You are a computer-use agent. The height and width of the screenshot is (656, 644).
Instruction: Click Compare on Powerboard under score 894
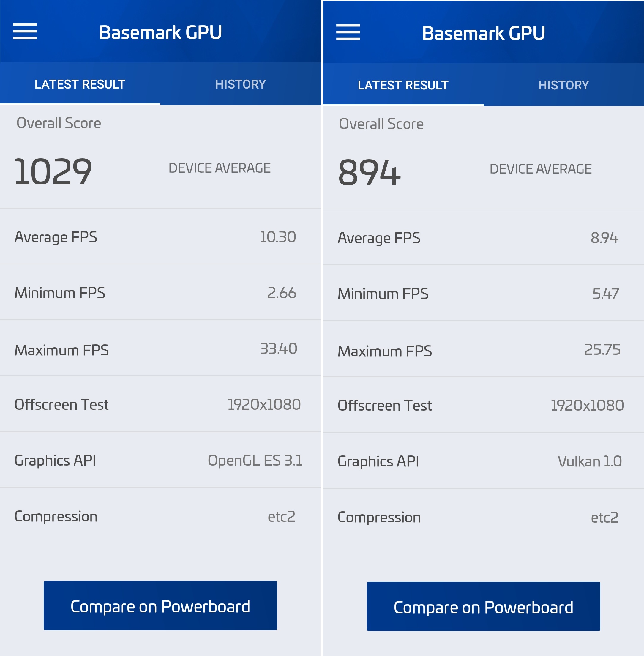[x=483, y=607]
